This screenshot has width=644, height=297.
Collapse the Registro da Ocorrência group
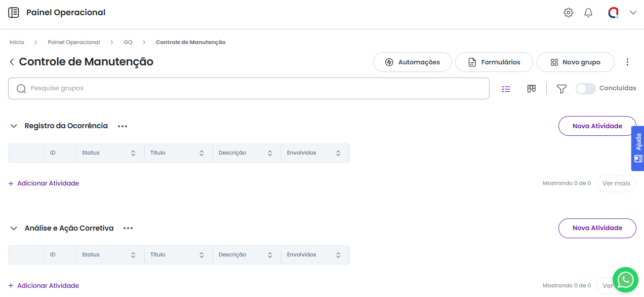click(x=14, y=126)
